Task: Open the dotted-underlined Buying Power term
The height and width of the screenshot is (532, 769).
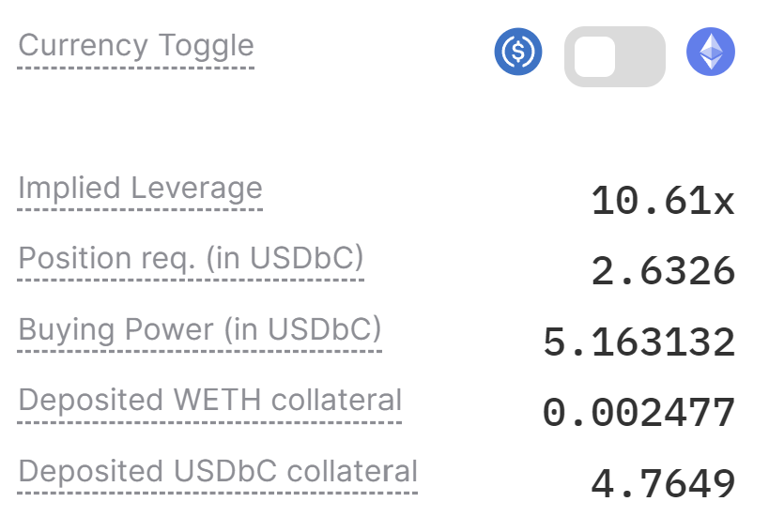Action: click(x=200, y=329)
